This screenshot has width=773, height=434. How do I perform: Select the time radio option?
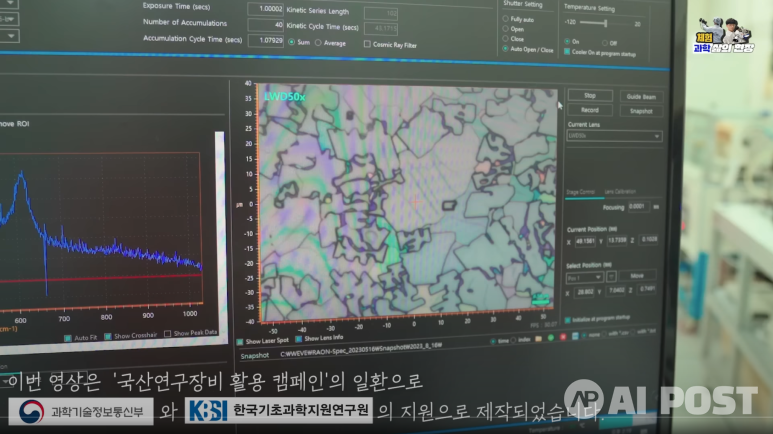pyautogui.click(x=493, y=341)
